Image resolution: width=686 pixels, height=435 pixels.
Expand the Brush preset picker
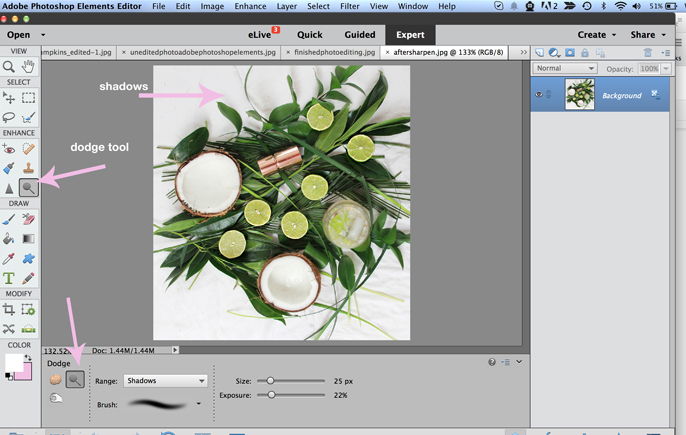199,404
